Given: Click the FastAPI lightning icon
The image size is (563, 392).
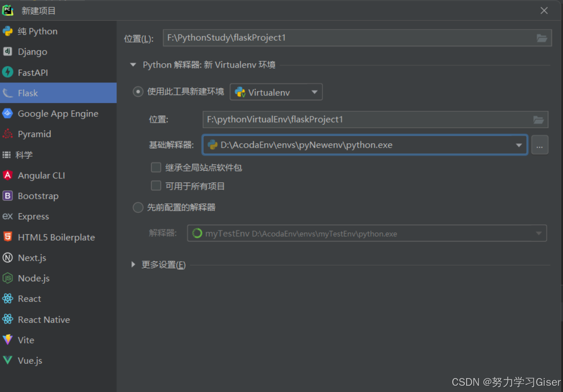Looking at the screenshot, I should coord(8,72).
